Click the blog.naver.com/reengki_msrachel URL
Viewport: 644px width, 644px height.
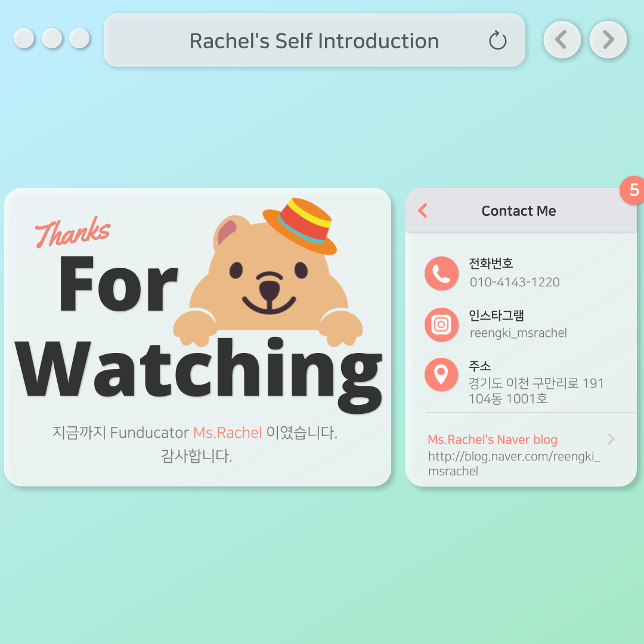tap(514, 464)
